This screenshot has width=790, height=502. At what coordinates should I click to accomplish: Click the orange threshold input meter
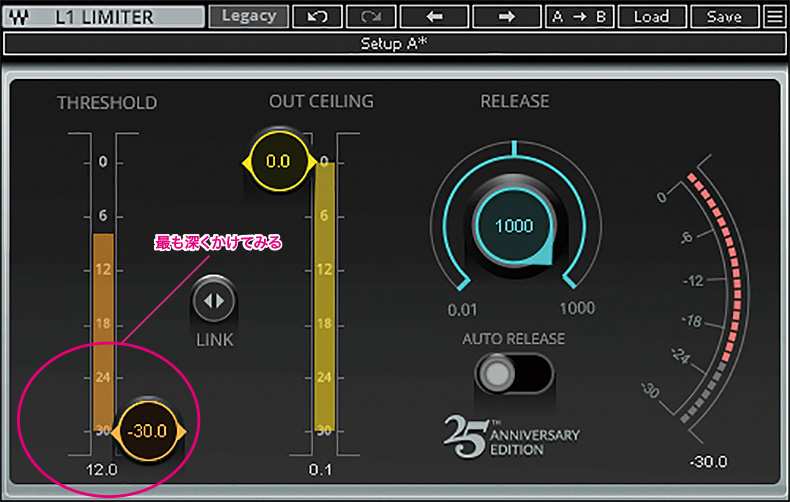click(x=103, y=332)
